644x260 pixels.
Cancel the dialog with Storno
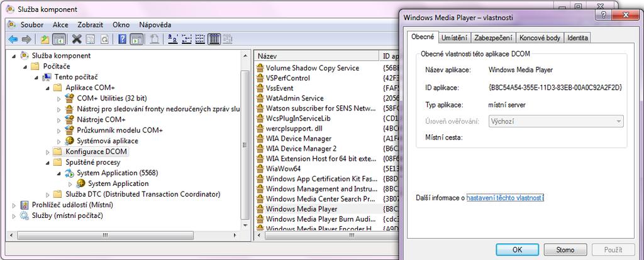pyautogui.click(x=565, y=249)
